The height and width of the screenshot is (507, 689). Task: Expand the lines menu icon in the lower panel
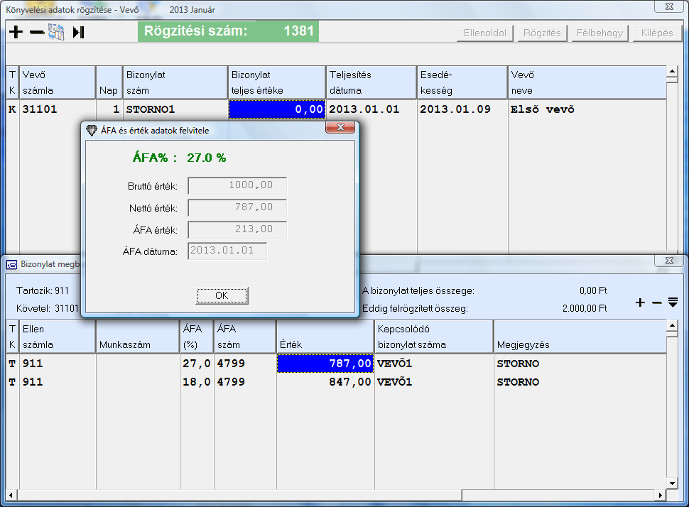tap(673, 302)
